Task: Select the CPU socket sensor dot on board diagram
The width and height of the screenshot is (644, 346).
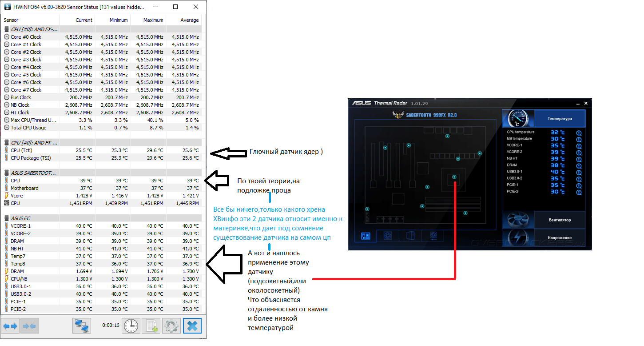Action: point(454,177)
